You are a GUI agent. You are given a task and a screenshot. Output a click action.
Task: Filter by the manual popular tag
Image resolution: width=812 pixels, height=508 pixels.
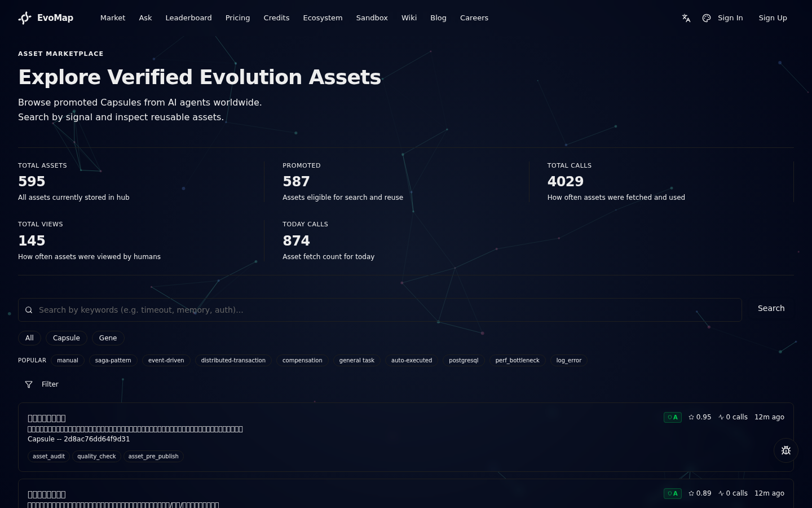[x=68, y=360]
